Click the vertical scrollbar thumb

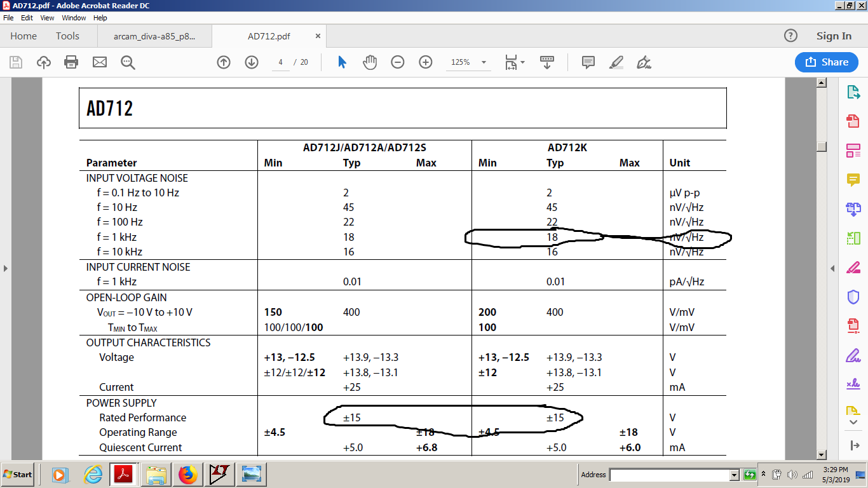[822, 146]
